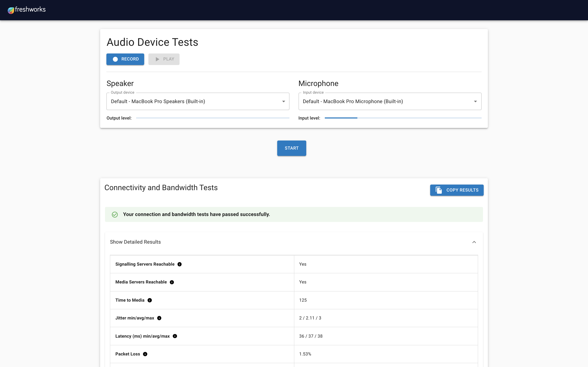Click the record icon inside the RECORD button
Screen dimensions: 588x367
[116, 59]
